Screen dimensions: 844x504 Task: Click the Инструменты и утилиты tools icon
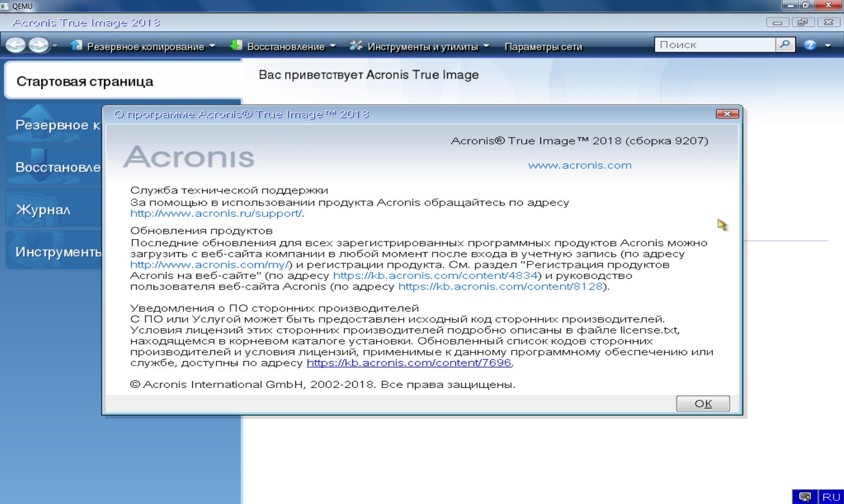(x=356, y=45)
